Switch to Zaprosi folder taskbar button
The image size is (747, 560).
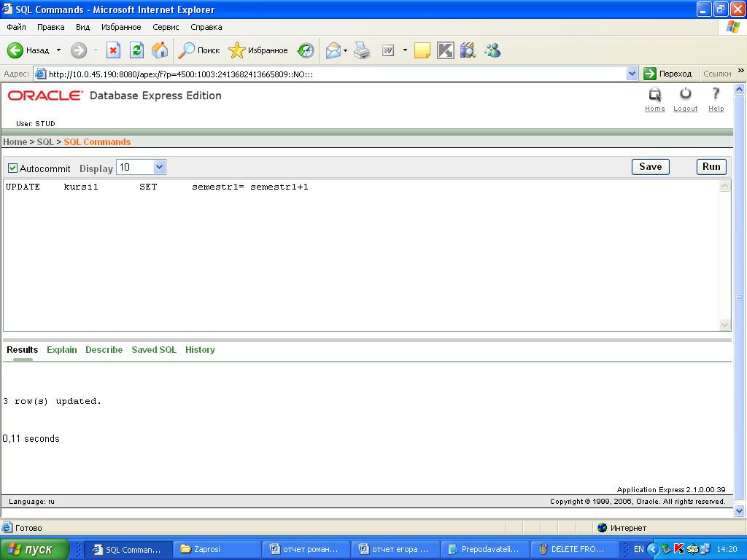coord(217,549)
